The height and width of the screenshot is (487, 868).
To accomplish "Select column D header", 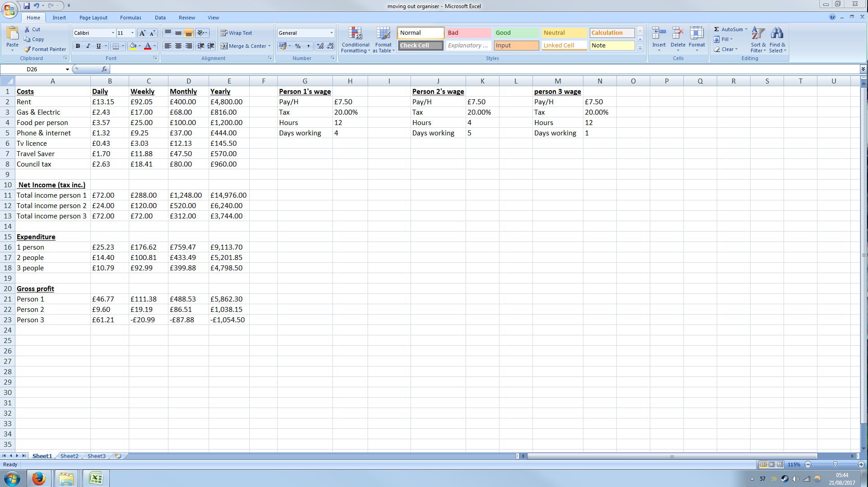I will (x=188, y=81).
